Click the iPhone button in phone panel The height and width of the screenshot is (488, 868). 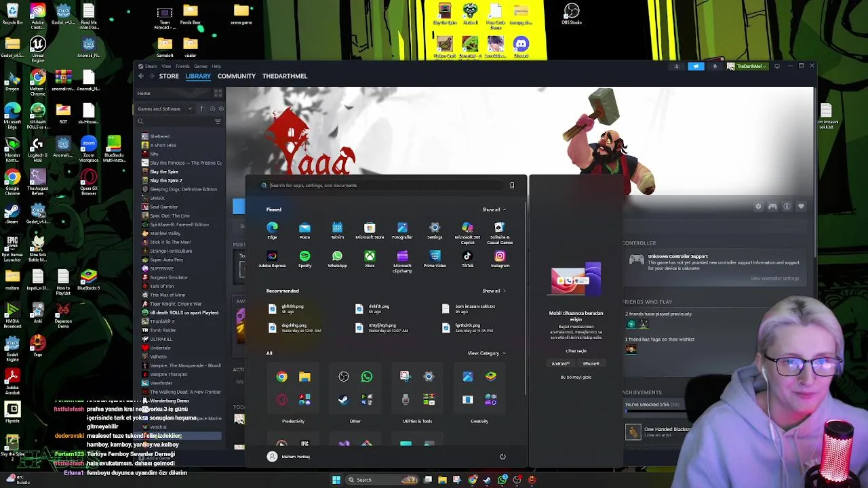[591, 363]
